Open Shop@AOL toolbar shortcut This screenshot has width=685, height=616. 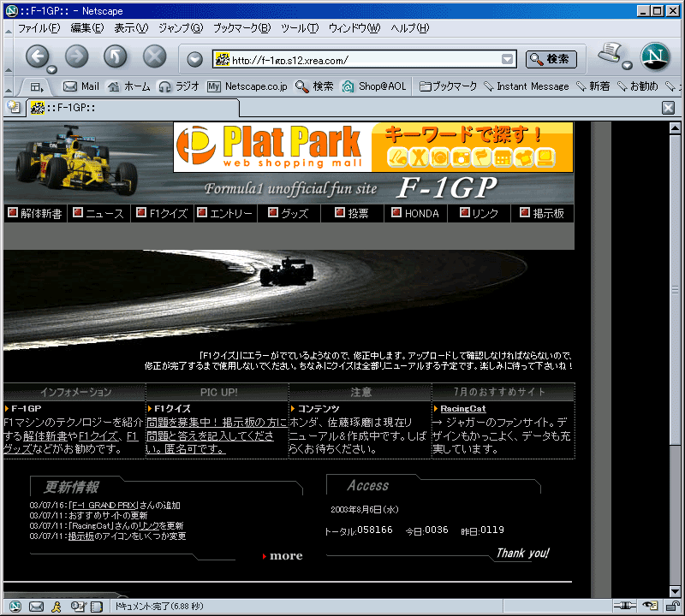374,86
